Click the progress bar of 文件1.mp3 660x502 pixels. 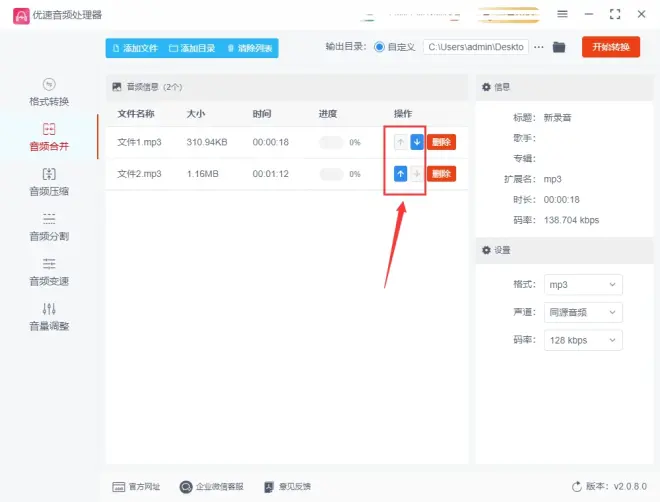coord(331,142)
